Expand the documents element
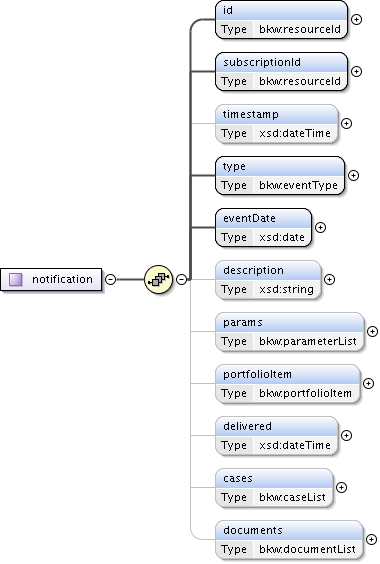The height and width of the screenshot is (564, 380). coord(371,540)
